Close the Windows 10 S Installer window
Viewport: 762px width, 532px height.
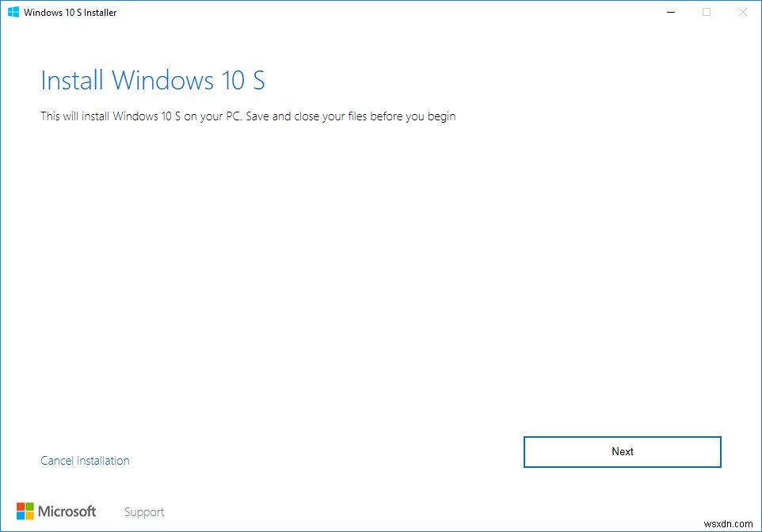point(742,12)
